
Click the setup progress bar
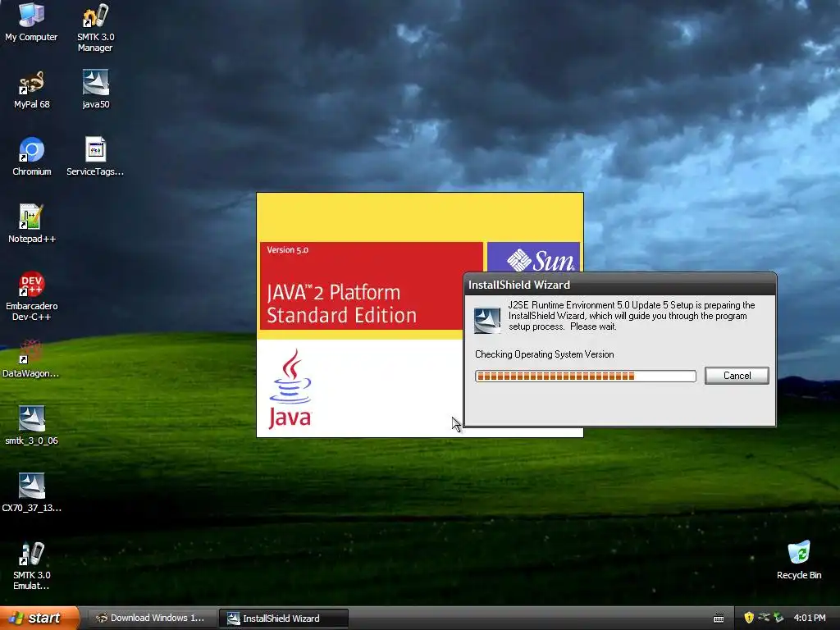586,376
